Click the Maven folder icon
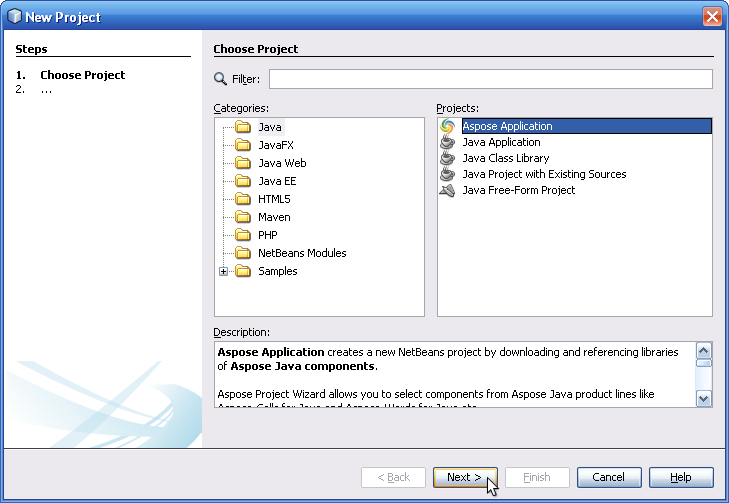 tap(243, 217)
